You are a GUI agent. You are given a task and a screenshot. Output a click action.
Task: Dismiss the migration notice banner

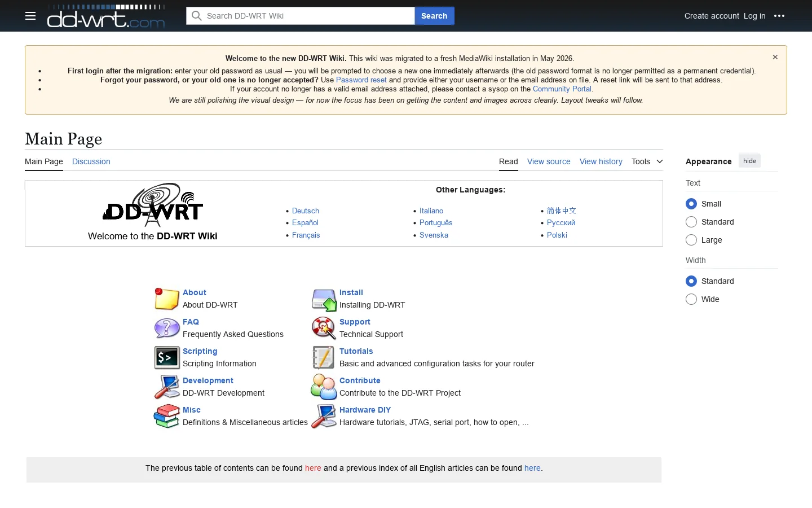(775, 57)
